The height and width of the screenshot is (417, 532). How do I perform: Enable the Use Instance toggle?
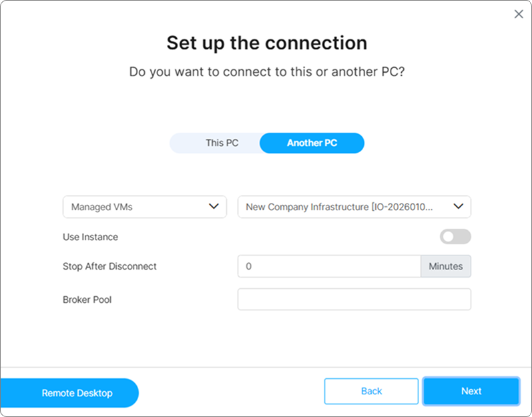pyautogui.click(x=455, y=237)
